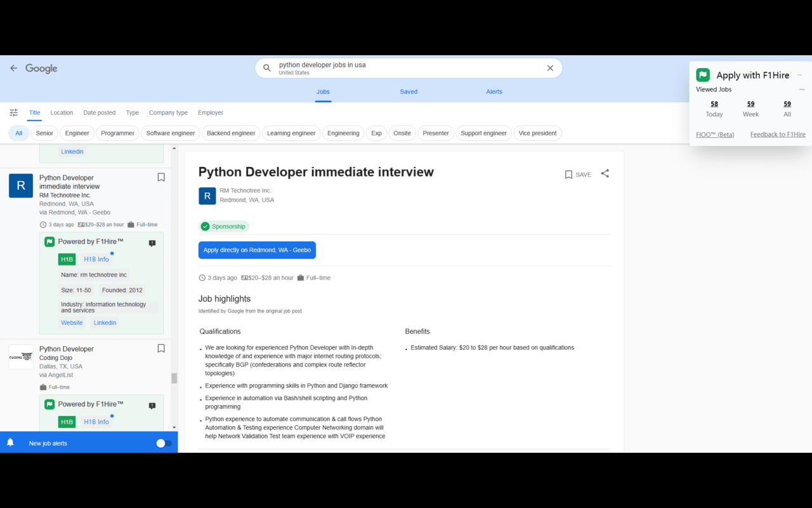Filter by Software engineer chip
Screen dimensions: 812x508
pos(171,133)
